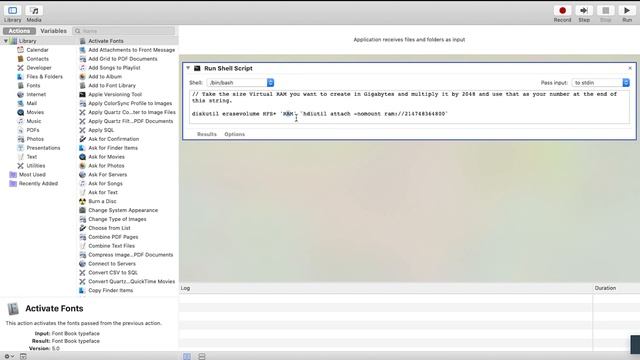Click the action search Name field
Image resolution: width=640 pixels, height=360 pixels.
(x=124, y=31)
